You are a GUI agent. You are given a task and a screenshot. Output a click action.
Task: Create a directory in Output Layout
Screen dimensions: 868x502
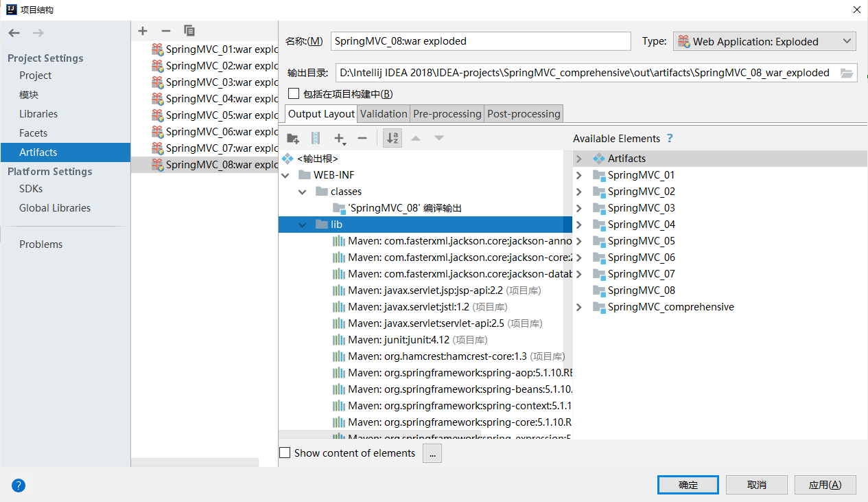click(293, 138)
